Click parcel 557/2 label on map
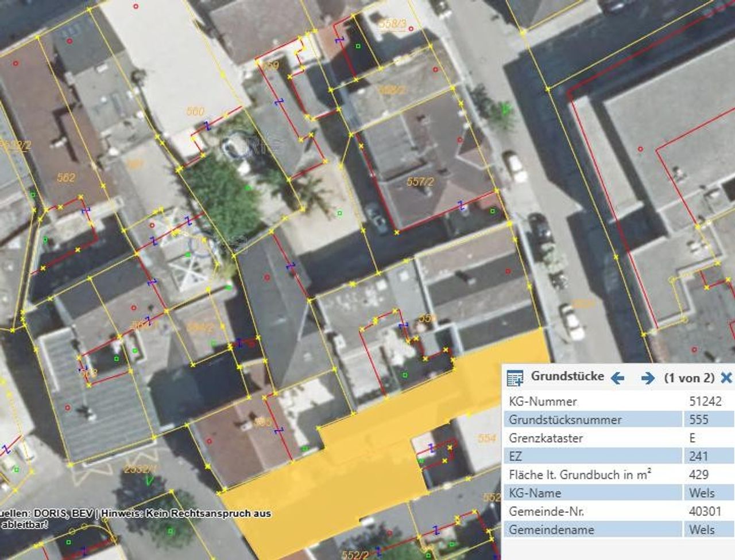This screenshot has height=560, width=735. (x=420, y=182)
